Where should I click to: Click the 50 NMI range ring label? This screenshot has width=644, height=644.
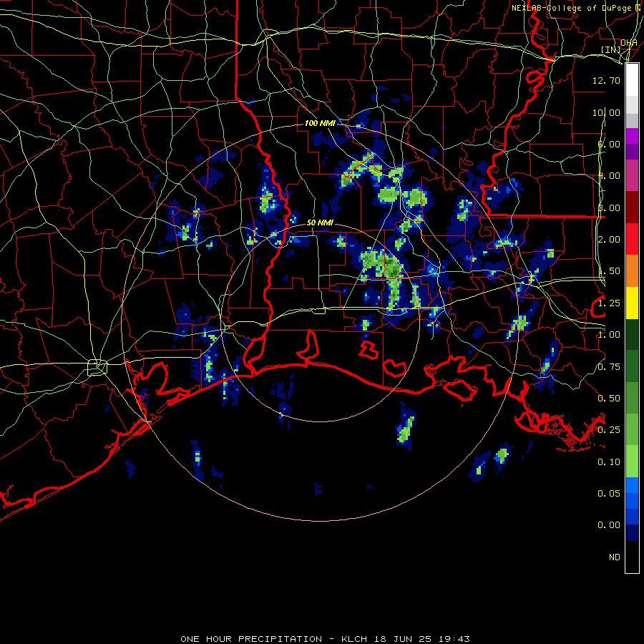pyautogui.click(x=320, y=223)
